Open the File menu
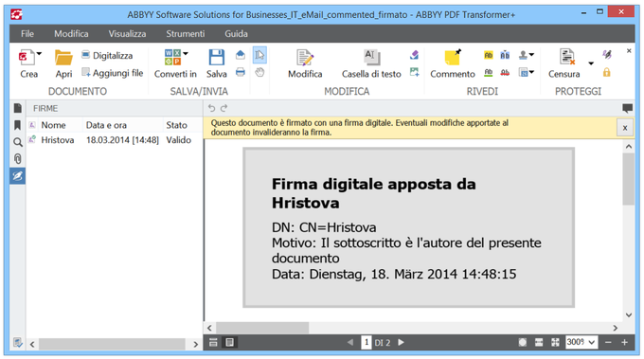Viewport: 644px width, 359px height. 27,34
